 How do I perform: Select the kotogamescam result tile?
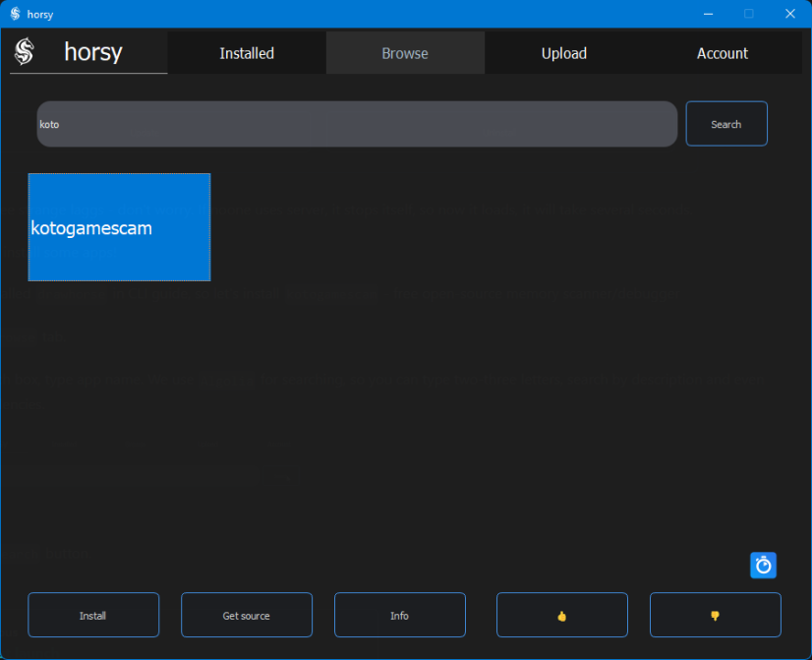119,227
